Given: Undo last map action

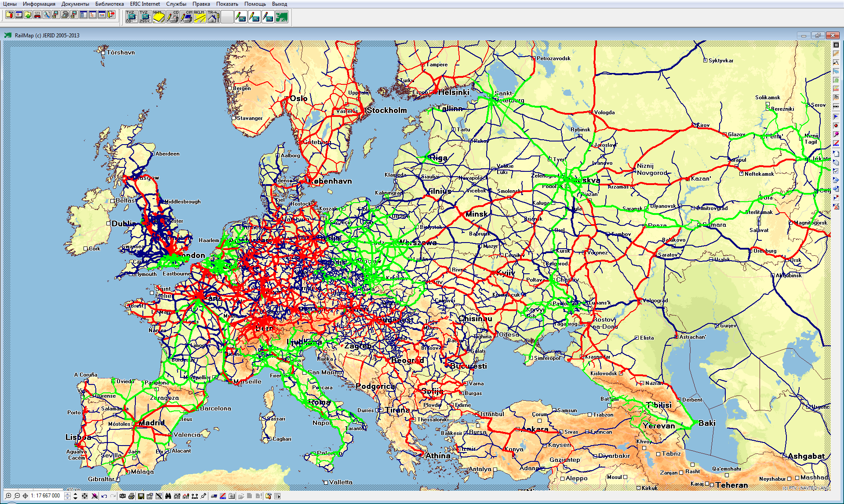Looking at the screenshot, I should [x=104, y=496].
